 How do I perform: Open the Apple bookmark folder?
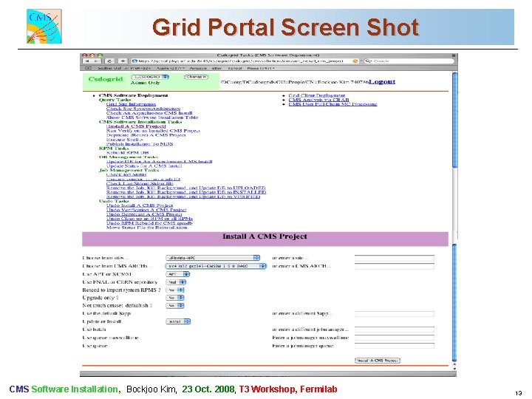click(x=171, y=68)
